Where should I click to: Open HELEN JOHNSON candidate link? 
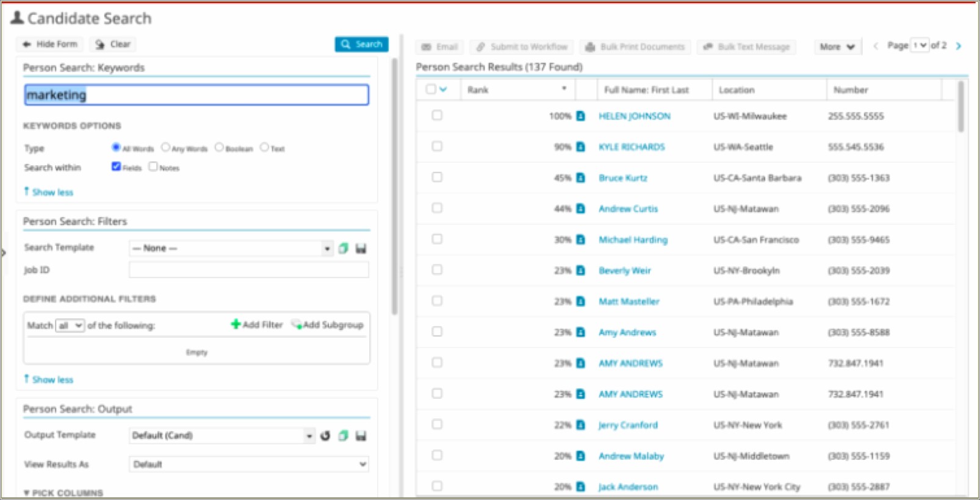coord(634,116)
